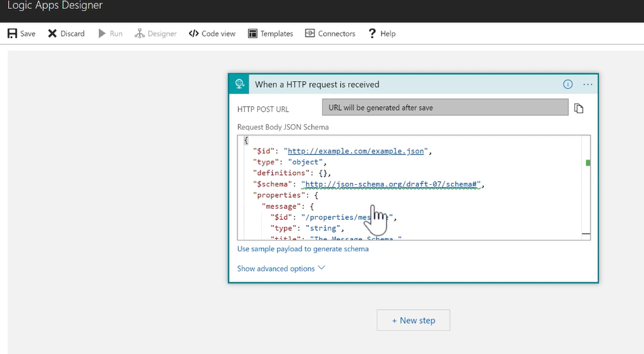
Task: Add a New step
Action: (x=413, y=321)
